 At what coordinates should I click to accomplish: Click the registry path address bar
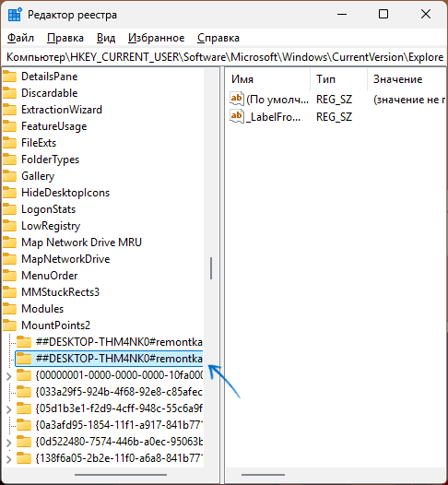[x=225, y=57]
